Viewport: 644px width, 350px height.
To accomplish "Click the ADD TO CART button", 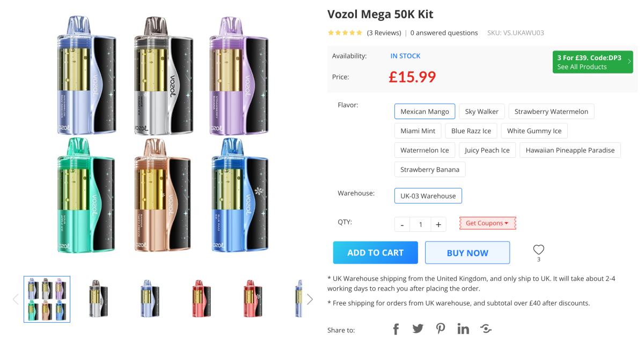I will (x=375, y=252).
